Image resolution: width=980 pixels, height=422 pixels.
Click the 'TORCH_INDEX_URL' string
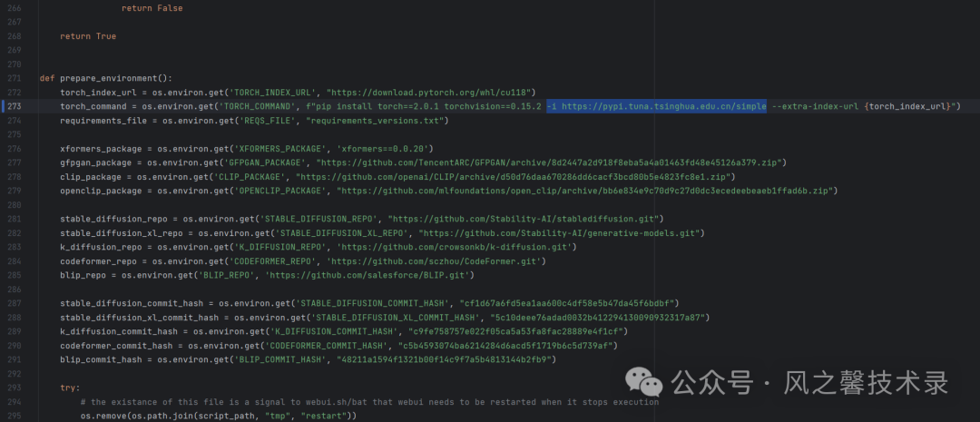(x=274, y=93)
